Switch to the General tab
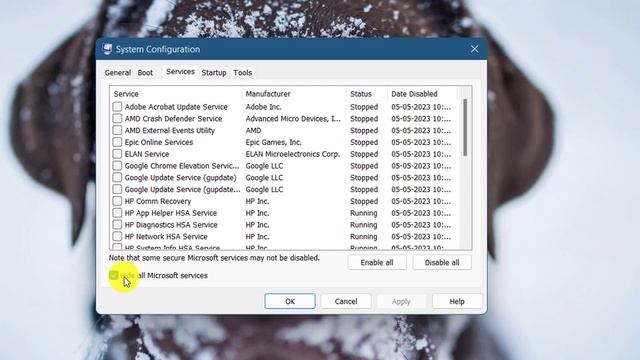The width and height of the screenshot is (640, 360). (x=118, y=73)
